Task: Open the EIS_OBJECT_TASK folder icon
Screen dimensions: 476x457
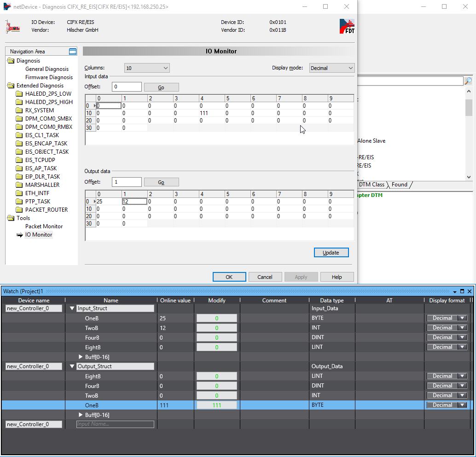Action: point(19,152)
